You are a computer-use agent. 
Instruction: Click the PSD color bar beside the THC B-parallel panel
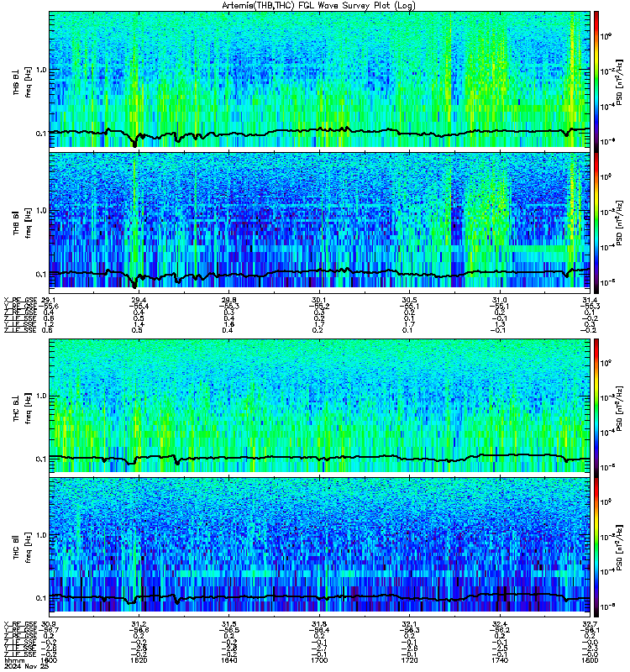coord(596,548)
